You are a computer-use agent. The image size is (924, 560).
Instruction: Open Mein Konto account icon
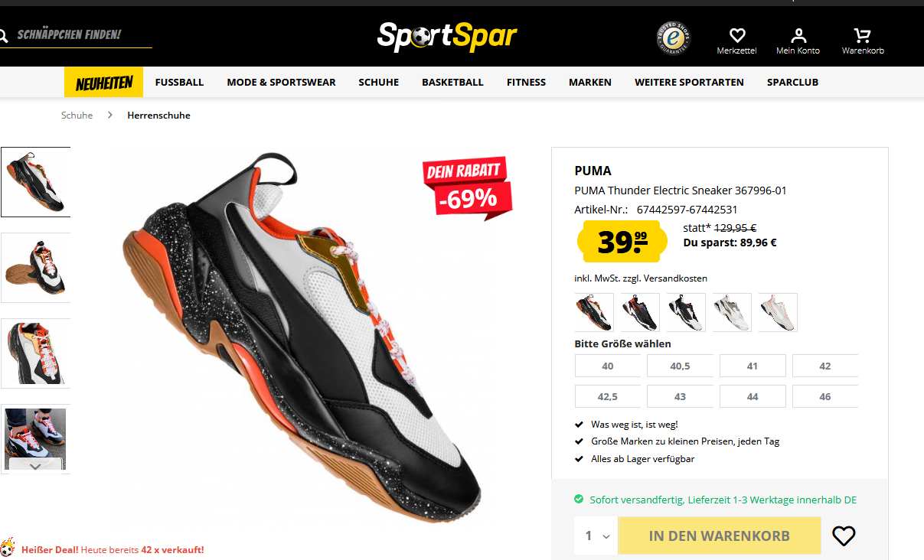tap(798, 35)
